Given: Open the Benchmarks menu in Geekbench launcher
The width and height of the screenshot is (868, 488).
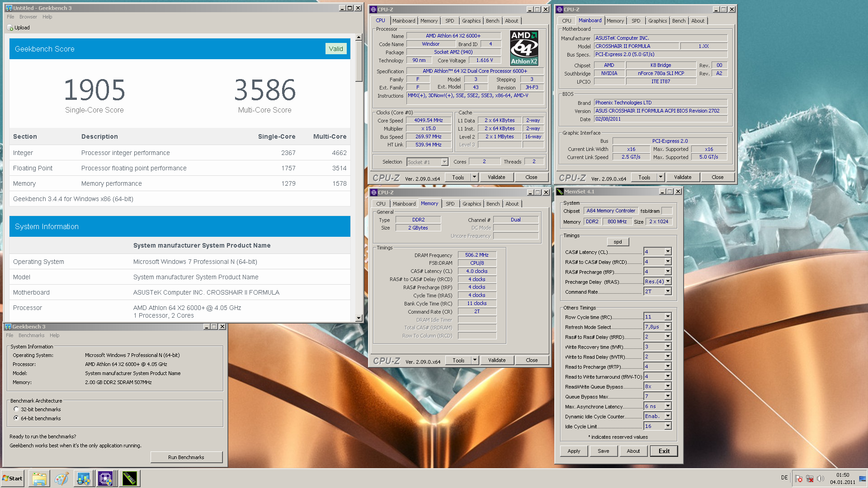Looking at the screenshot, I should click(31, 335).
